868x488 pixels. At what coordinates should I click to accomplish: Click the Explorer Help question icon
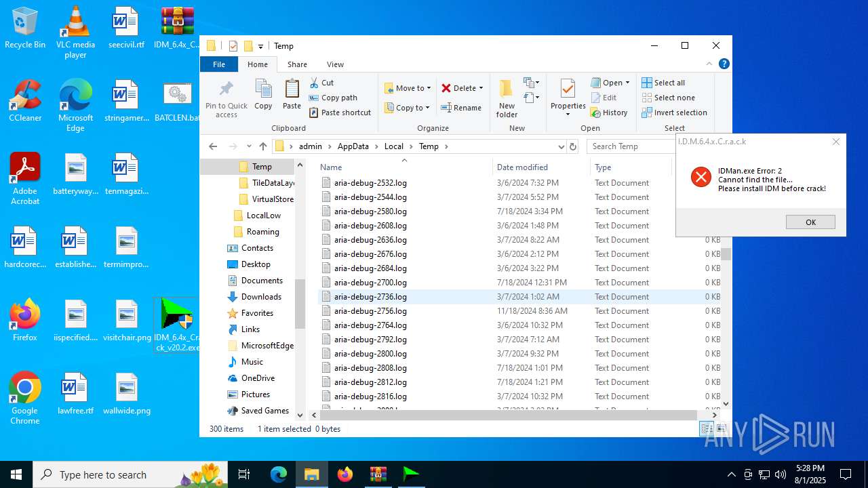tap(724, 64)
